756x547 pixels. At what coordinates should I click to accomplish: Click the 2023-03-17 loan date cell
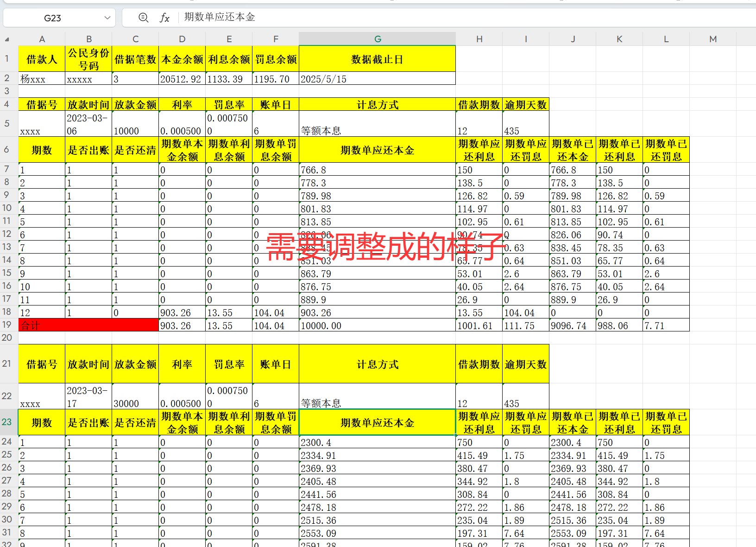pyautogui.click(x=88, y=396)
